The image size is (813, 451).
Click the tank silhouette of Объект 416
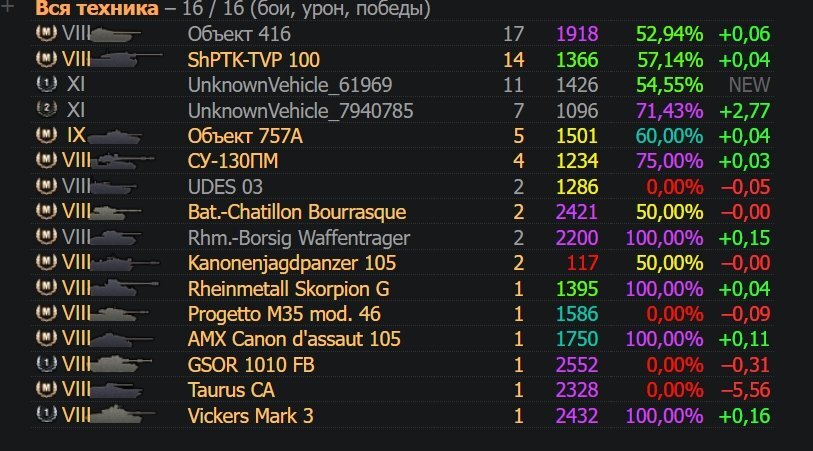(x=115, y=35)
